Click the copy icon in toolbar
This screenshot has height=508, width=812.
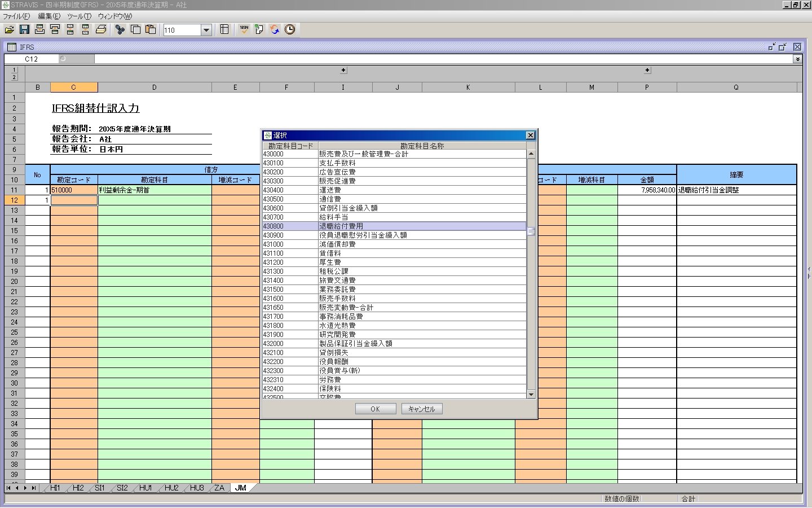[x=135, y=30]
